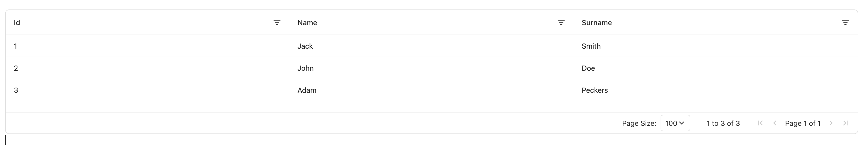Select the cell with Id 1
Viewport: 868px width, 145px height.
(x=147, y=46)
